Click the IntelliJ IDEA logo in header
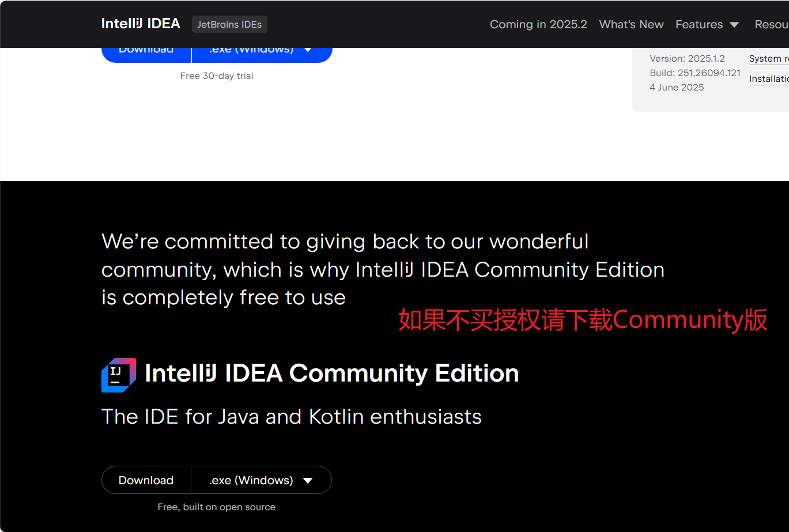The width and height of the screenshot is (789, 532). click(x=141, y=24)
